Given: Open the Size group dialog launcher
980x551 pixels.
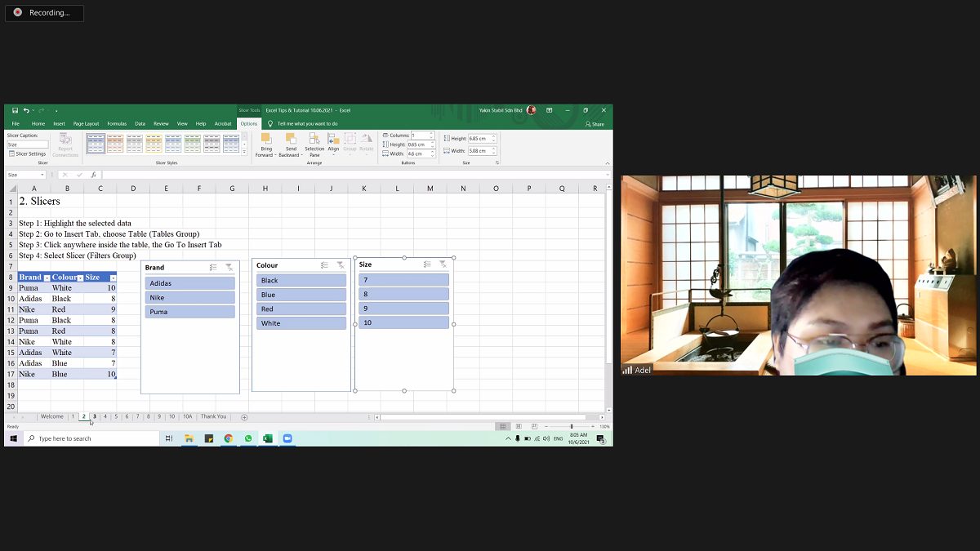Looking at the screenshot, I should click(x=497, y=162).
